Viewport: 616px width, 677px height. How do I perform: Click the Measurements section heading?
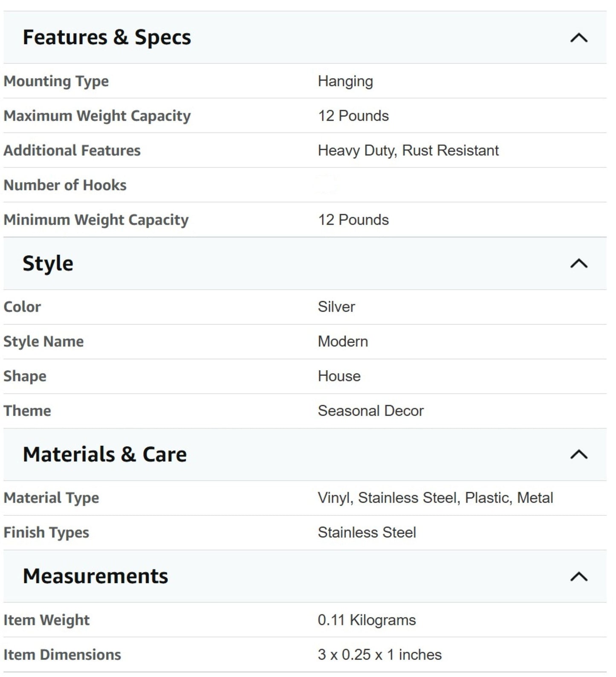point(95,576)
